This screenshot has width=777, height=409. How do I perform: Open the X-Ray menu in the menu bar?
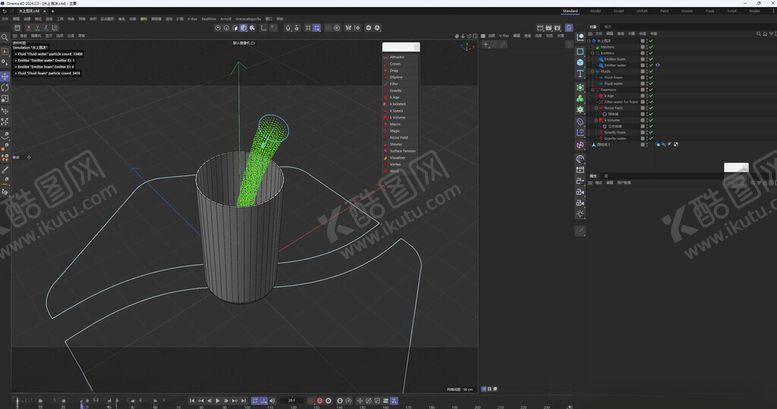coord(192,18)
